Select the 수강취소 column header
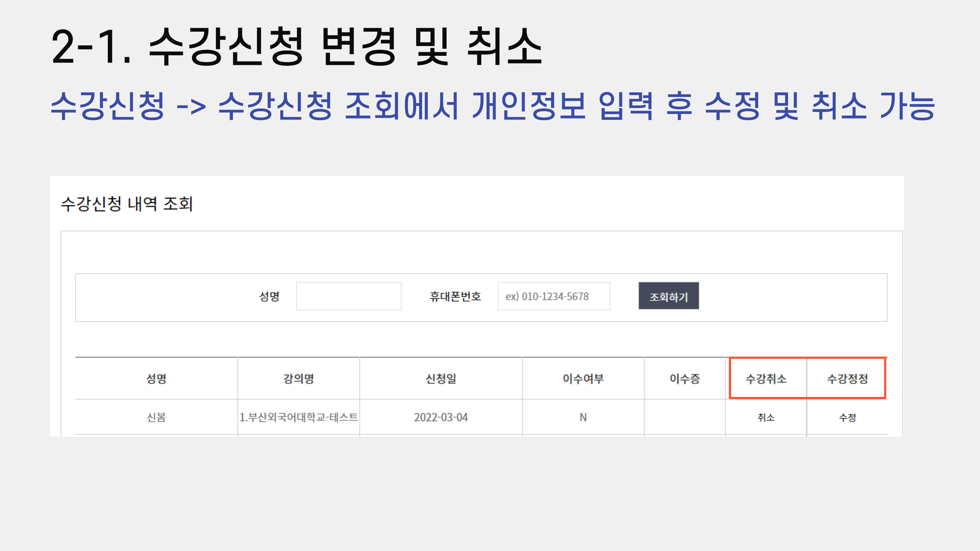This screenshot has width=980, height=551. point(766,378)
